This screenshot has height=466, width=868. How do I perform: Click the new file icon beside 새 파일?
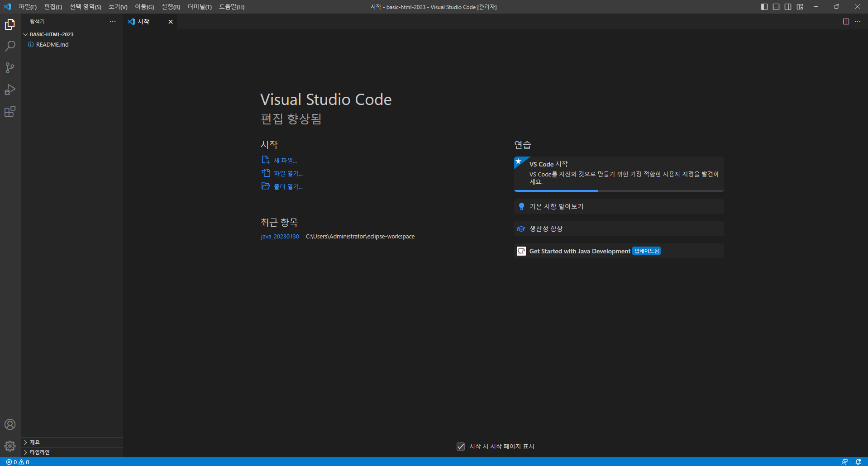(266, 160)
